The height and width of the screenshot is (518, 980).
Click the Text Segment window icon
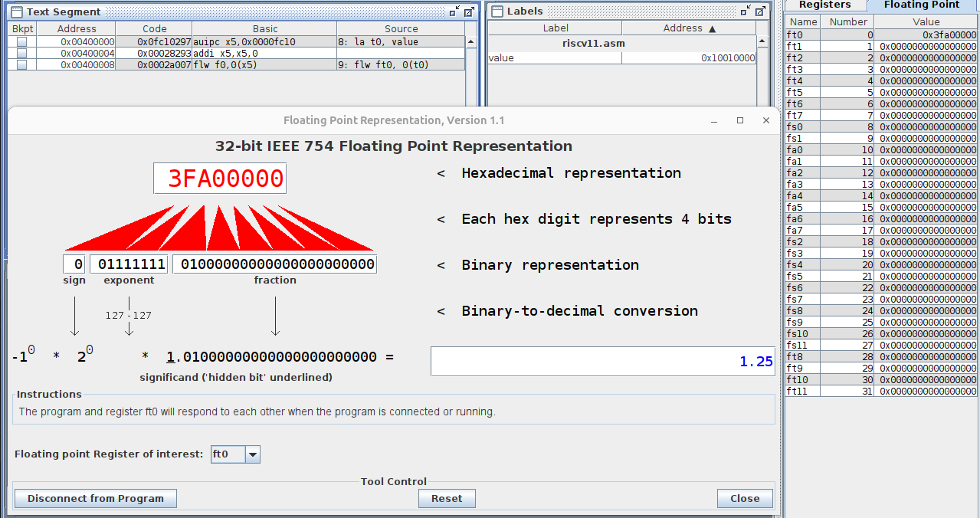point(18,11)
